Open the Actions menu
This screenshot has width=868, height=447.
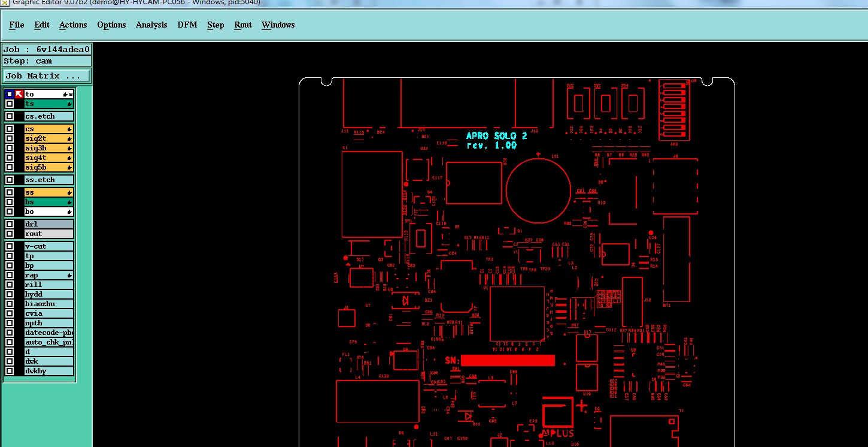(73, 25)
